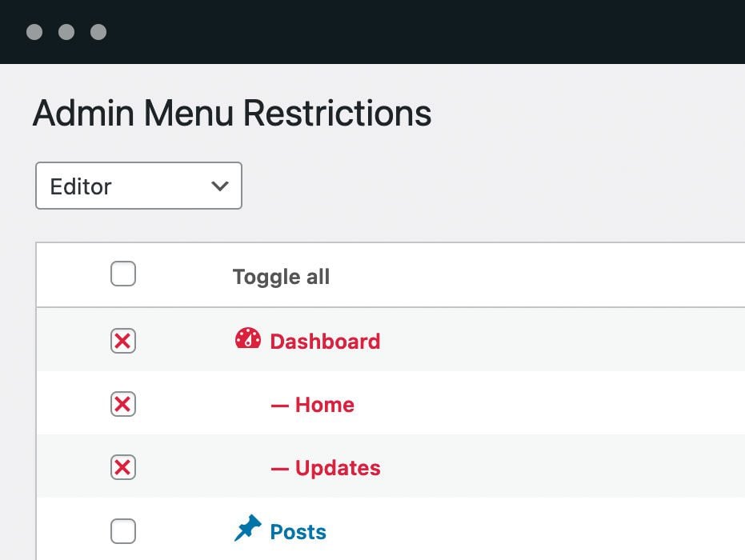Image resolution: width=745 pixels, height=560 pixels.
Task: Maximize the window using the third dot
Action: (98, 32)
